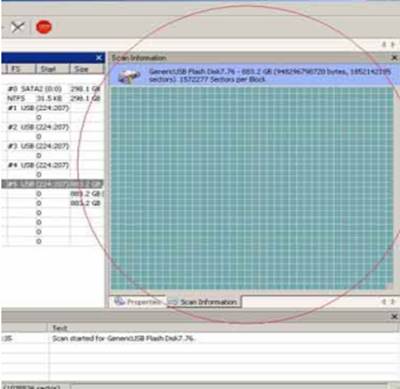Click the Text column header in log
This screenshot has width=400, height=389.
[x=60, y=328]
